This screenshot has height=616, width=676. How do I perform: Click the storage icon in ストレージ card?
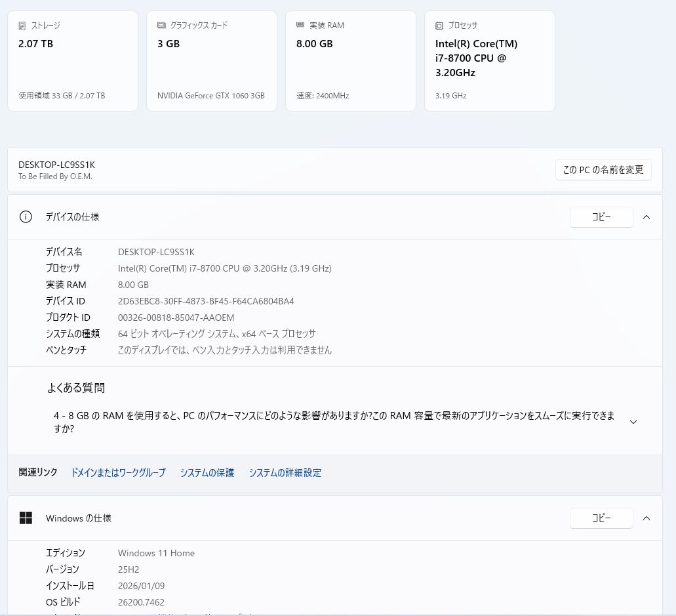pos(22,26)
